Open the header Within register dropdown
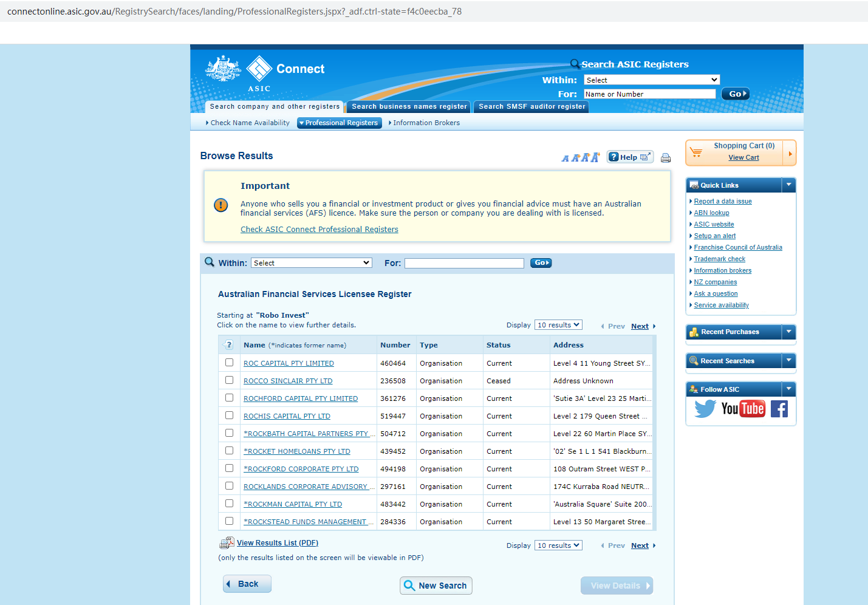The image size is (868, 605). (652, 80)
